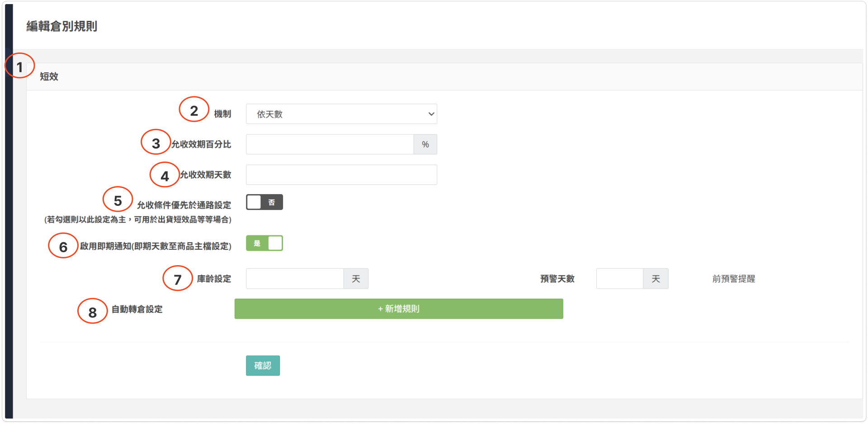Select the 預警天數 input field
The height and width of the screenshot is (424, 868).
point(619,279)
